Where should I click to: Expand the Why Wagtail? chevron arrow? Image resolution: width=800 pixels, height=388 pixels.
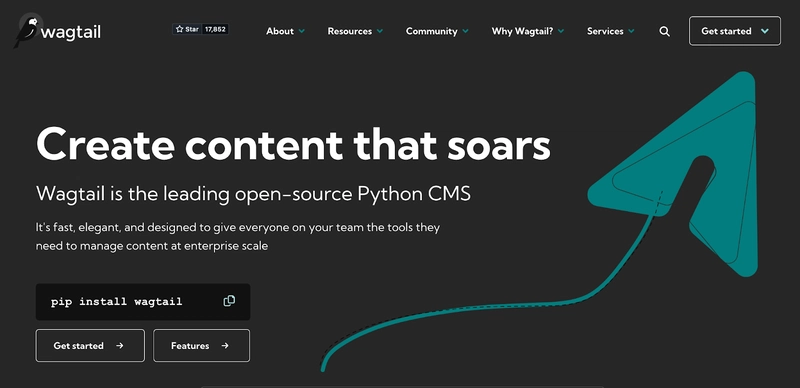(x=561, y=31)
